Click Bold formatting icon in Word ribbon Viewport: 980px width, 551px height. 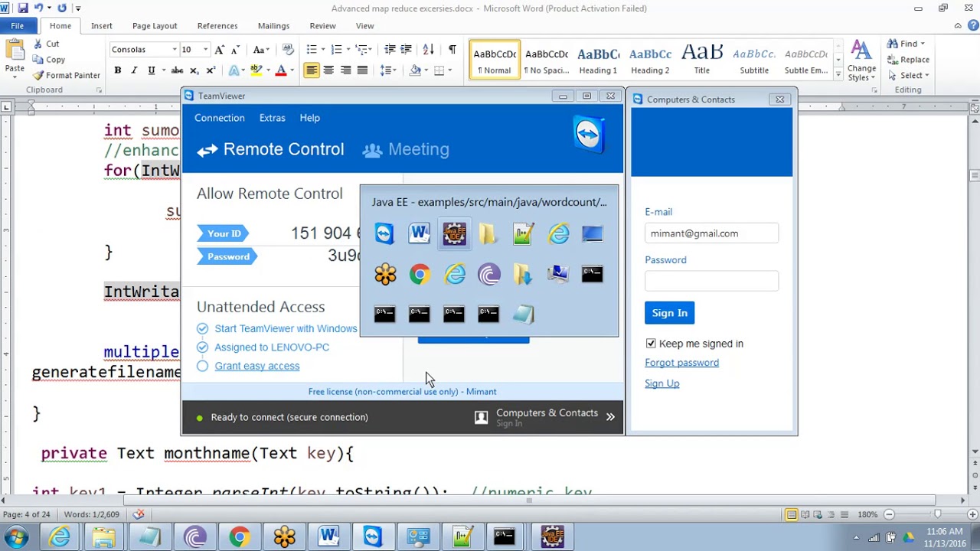[x=118, y=70]
